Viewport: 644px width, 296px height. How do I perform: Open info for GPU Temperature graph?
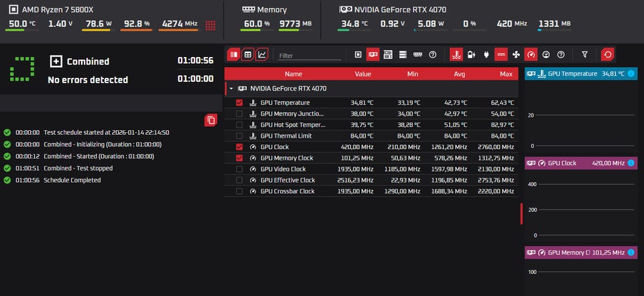(x=631, y=74)
